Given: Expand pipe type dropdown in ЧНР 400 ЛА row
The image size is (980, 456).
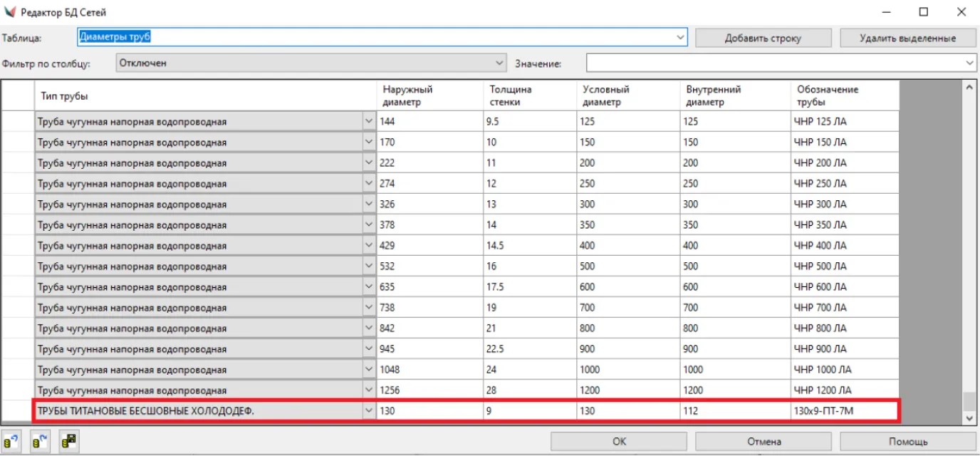Looking at the screenshot, I should coord(369,245).
